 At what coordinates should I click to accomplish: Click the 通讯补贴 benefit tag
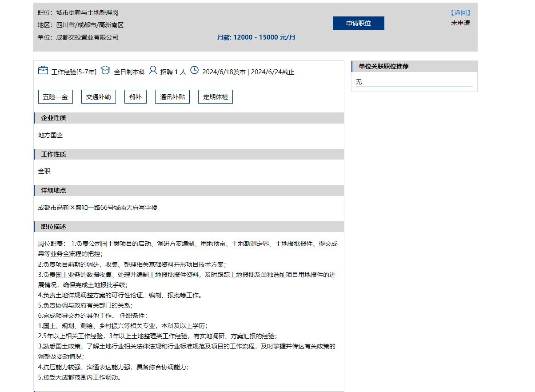point(172,96)
